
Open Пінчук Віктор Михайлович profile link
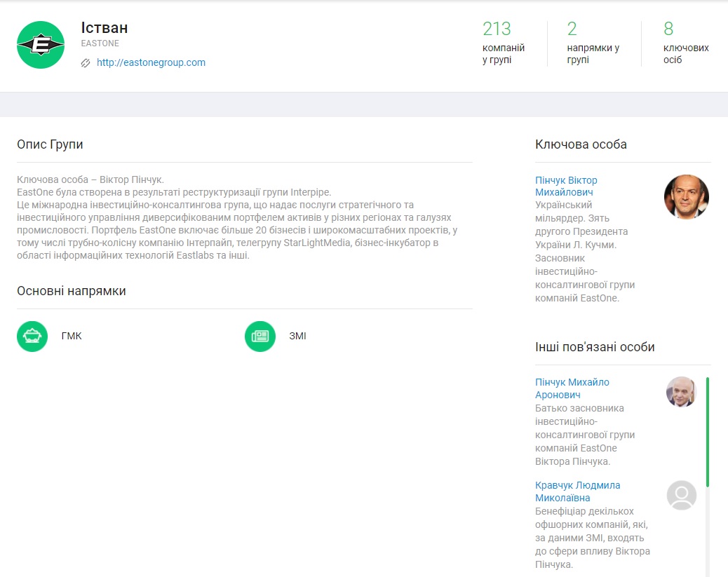(566, 186)
